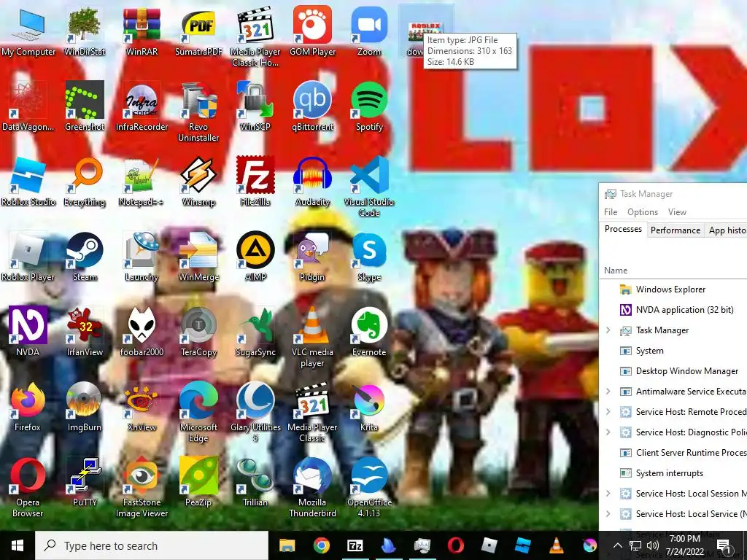Expand Service Host: Diagnostic Policy row
The height and width of the screenshot is (560, 747).
(x=608, y=432)
